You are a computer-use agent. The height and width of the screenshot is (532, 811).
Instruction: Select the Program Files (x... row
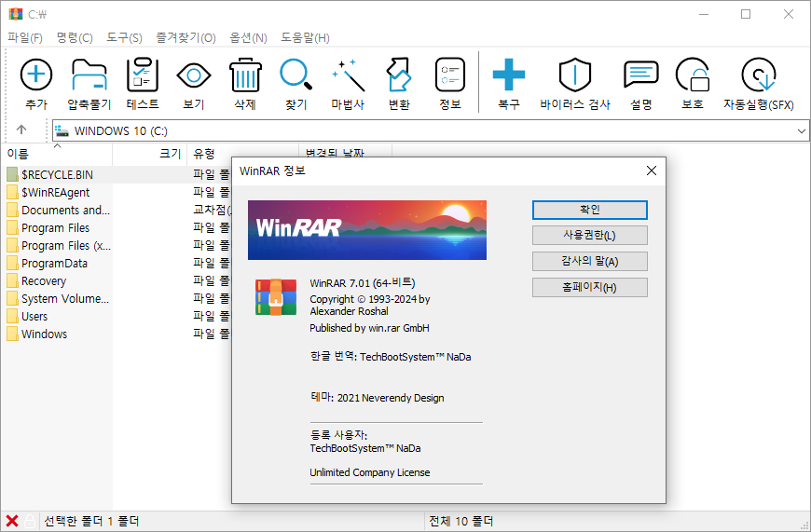pyautogui.click(x=116, y=246)
